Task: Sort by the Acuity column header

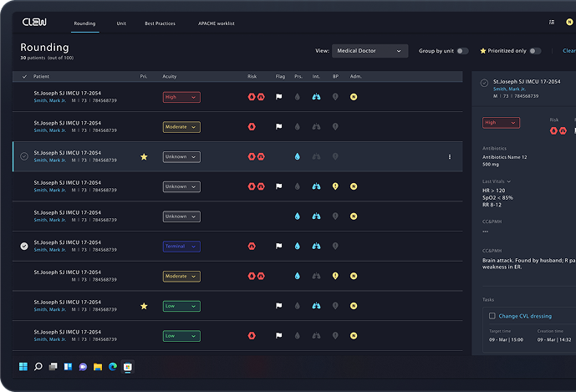Action: click(x=170, y=76)
